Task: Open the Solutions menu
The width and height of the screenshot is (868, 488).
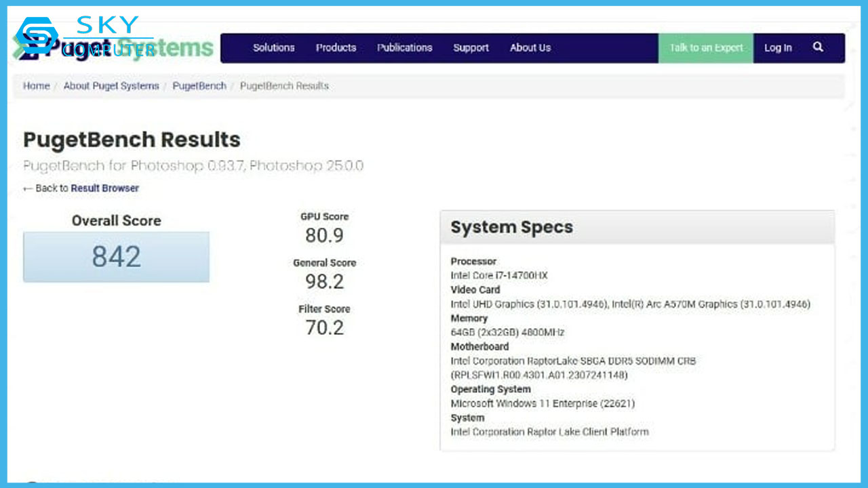Action: (x=274, y=47)
